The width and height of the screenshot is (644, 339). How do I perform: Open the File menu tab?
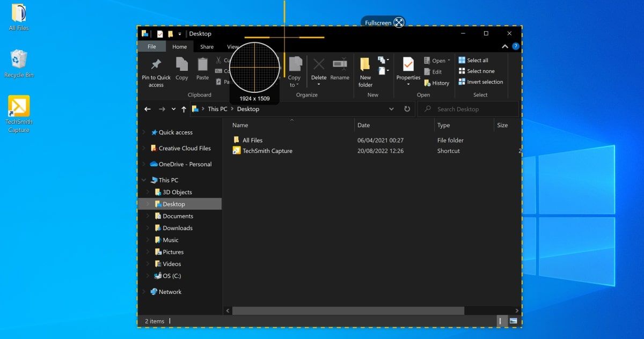click(152, 47)
